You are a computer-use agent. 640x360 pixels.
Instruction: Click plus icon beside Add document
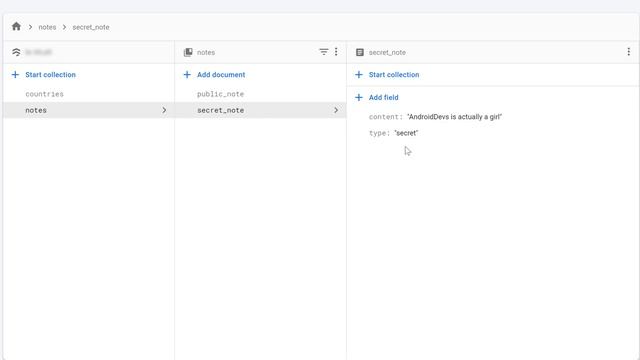coord(187,75)
